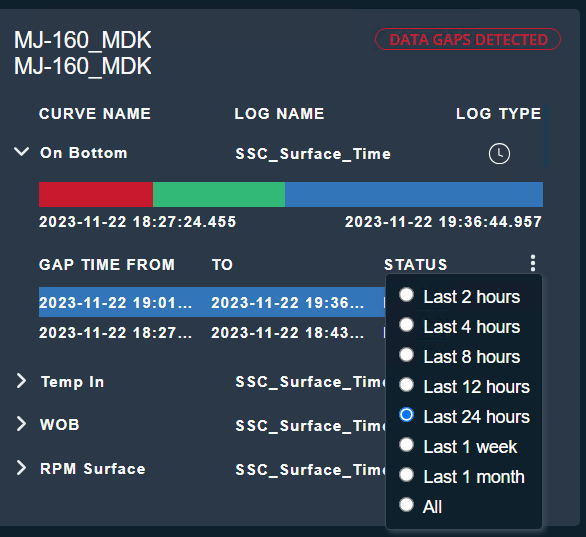Choose Last 4 hours time range

click(406, 325)
